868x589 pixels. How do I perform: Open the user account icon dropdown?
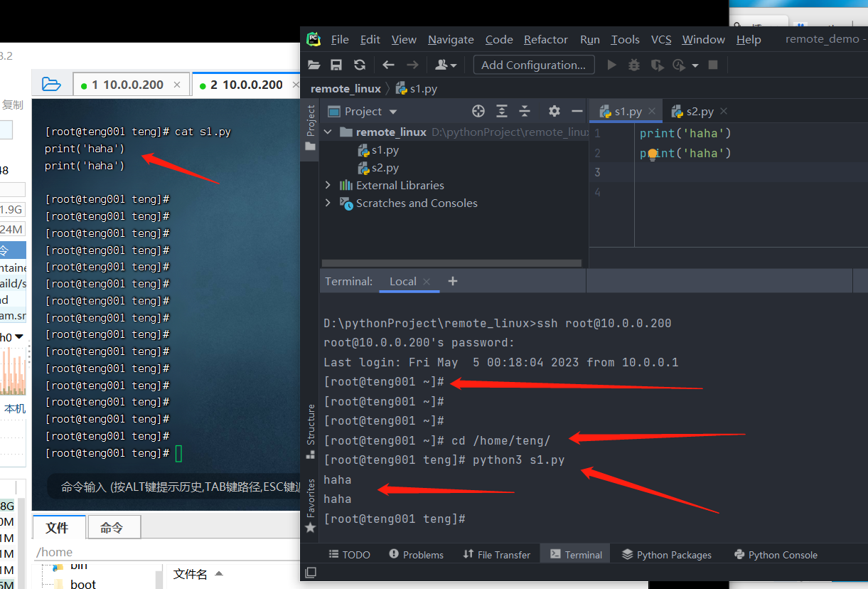click(446, 65)
